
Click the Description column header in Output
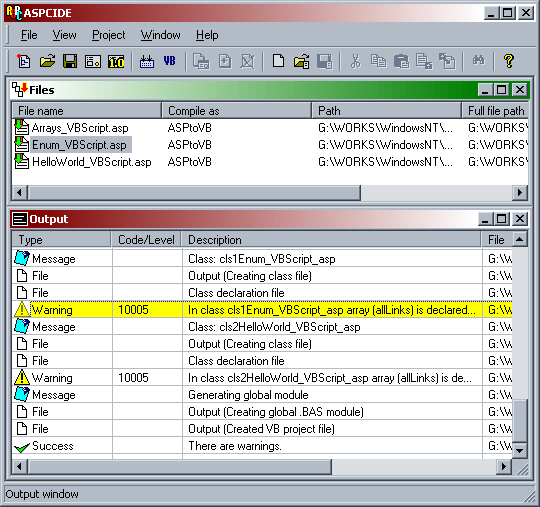point(331,240)
